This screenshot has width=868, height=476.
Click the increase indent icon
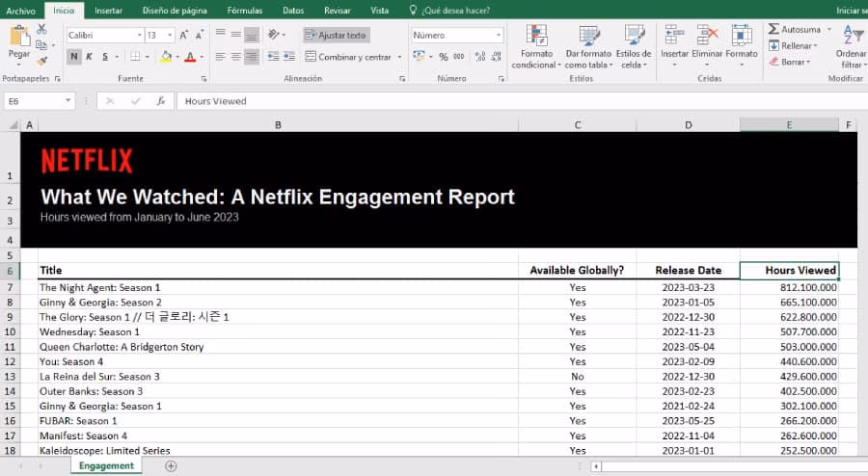click(x=289, y=57)
